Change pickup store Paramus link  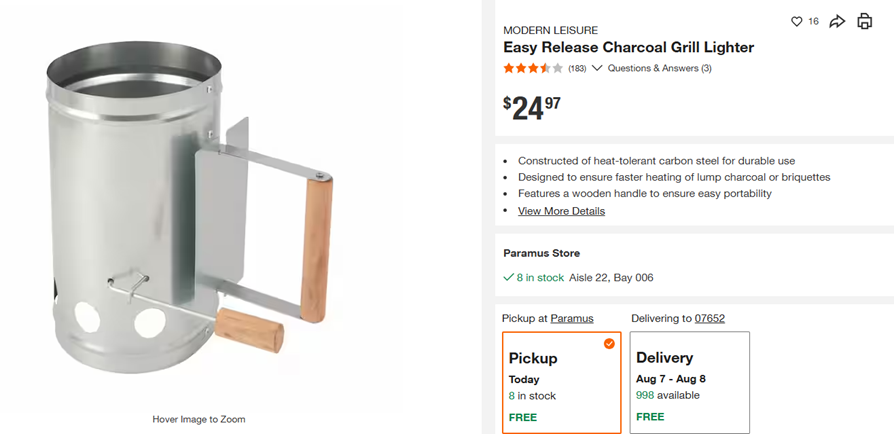pos(572,318)
